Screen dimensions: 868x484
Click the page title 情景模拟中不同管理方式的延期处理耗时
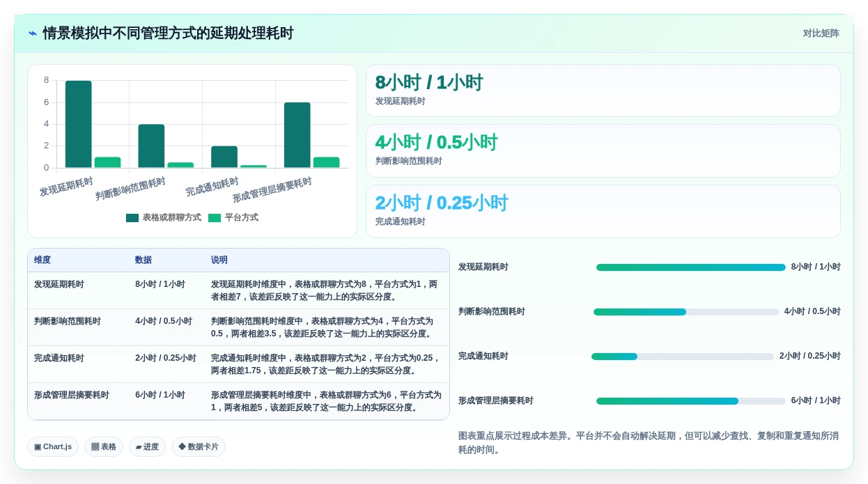(168, 33)
